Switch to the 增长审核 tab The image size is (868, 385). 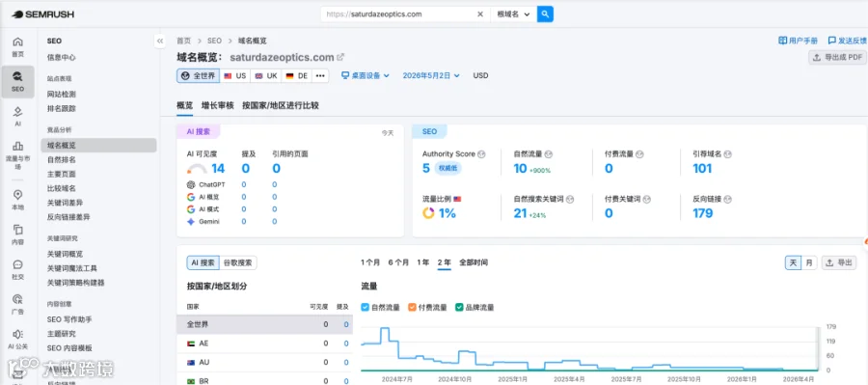click(x=218, y=105)
